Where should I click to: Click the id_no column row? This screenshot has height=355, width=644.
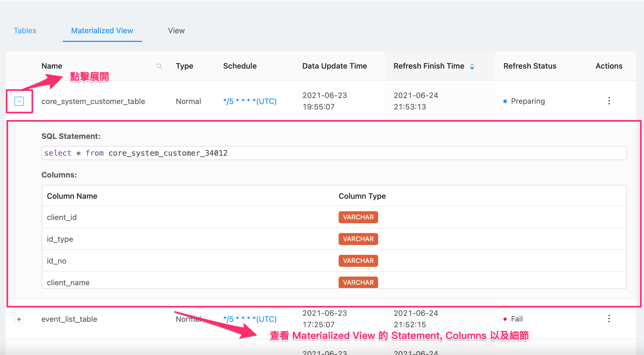click(334, 261)
